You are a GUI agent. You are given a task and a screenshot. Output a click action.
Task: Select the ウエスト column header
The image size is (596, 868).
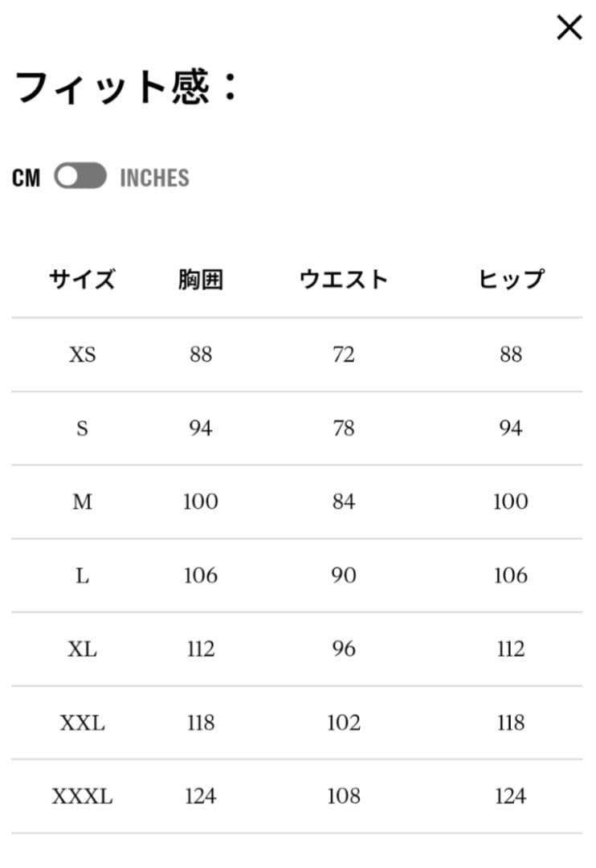tap(344, 279)
